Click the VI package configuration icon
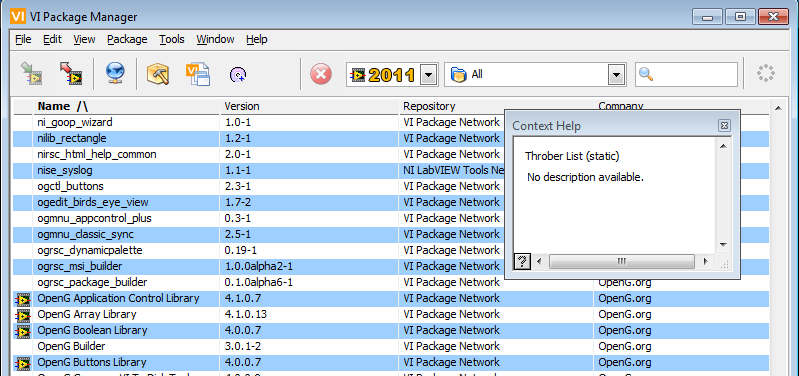The height and width of the screenshot is (376, 799). [x=198, y=74]
